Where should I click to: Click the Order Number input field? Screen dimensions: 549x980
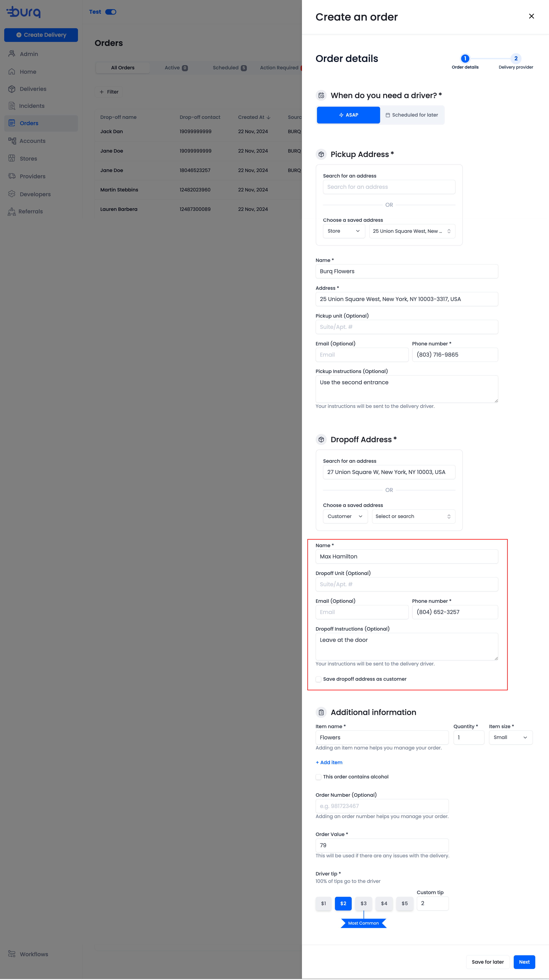(382, 806)
